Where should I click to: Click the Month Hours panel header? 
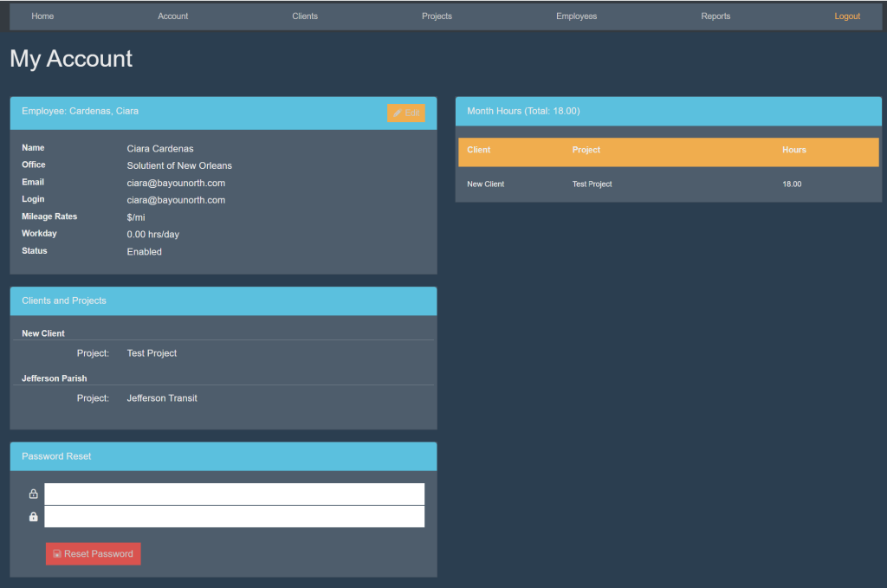coord(668,111)
